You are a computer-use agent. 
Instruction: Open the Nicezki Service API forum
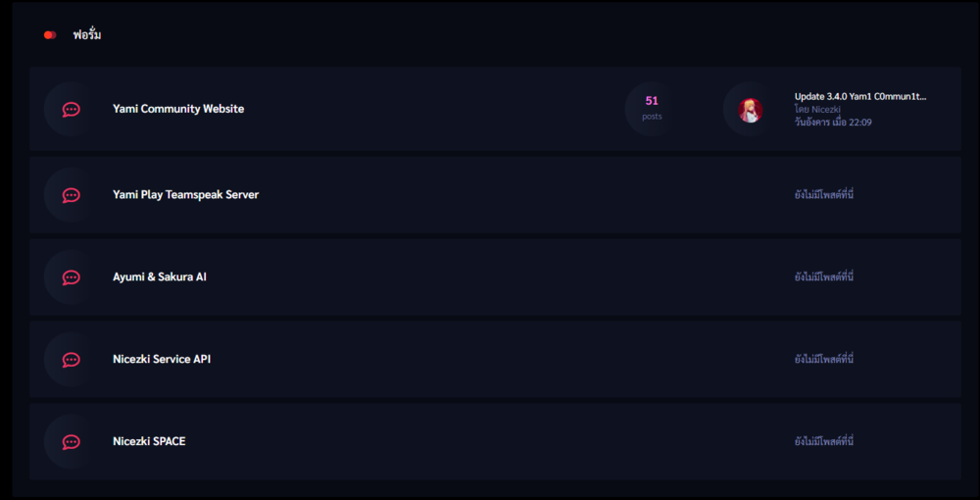tap(162, 359)
